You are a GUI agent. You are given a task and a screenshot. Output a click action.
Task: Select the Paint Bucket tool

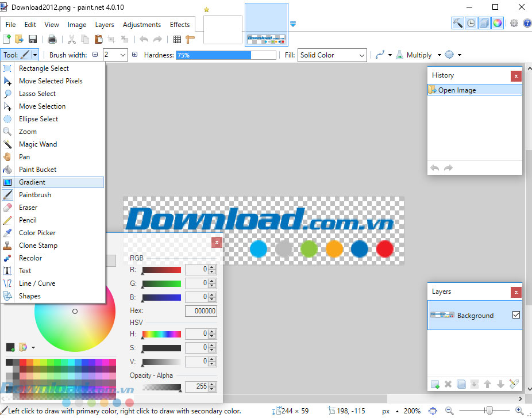53,170
